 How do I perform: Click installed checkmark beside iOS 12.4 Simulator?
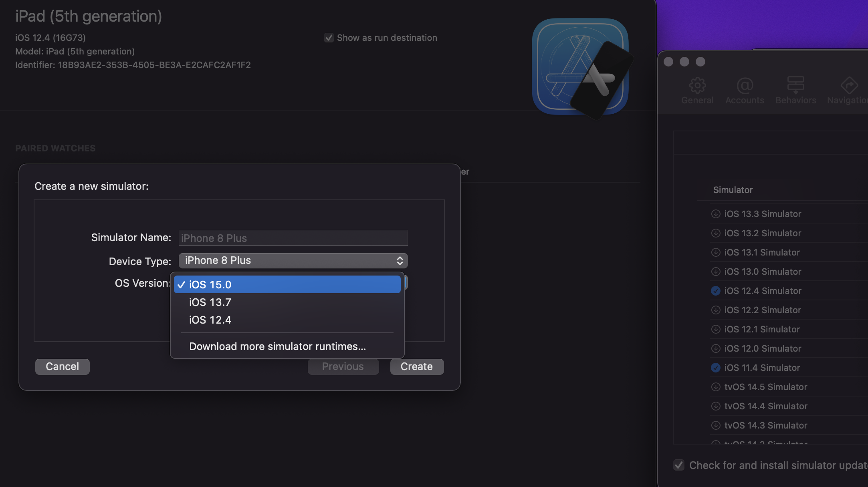click(716, 291)
